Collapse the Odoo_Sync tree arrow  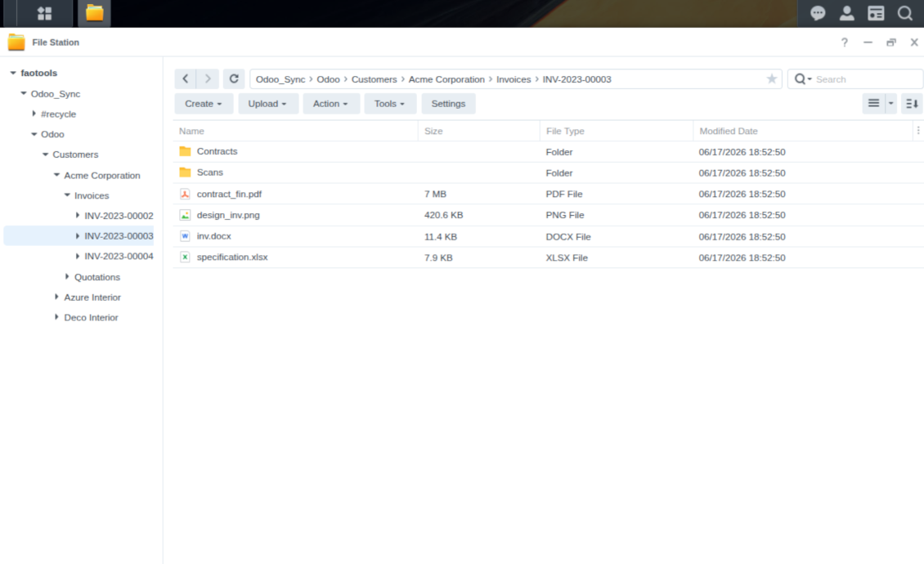[24, 94]
